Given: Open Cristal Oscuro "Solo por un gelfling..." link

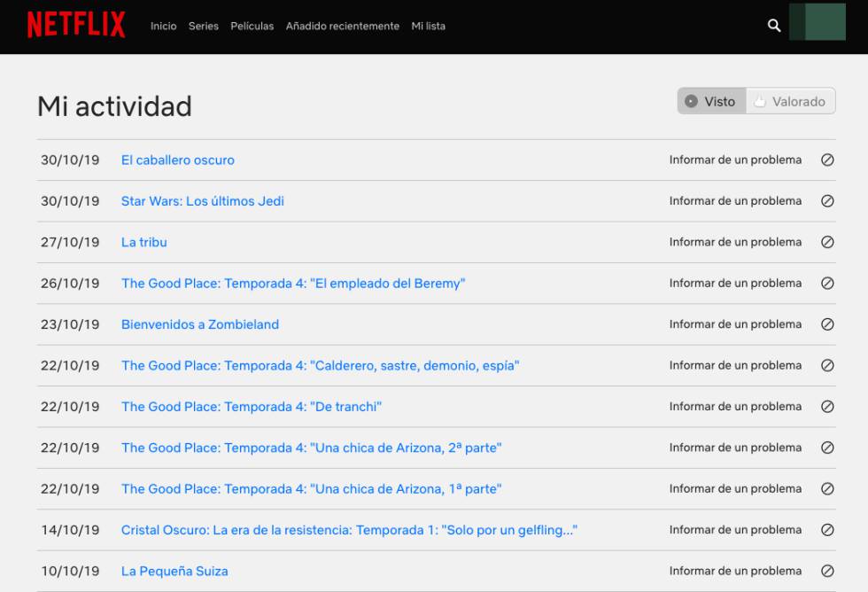Looking at the screenshot, I should [349, 530].
